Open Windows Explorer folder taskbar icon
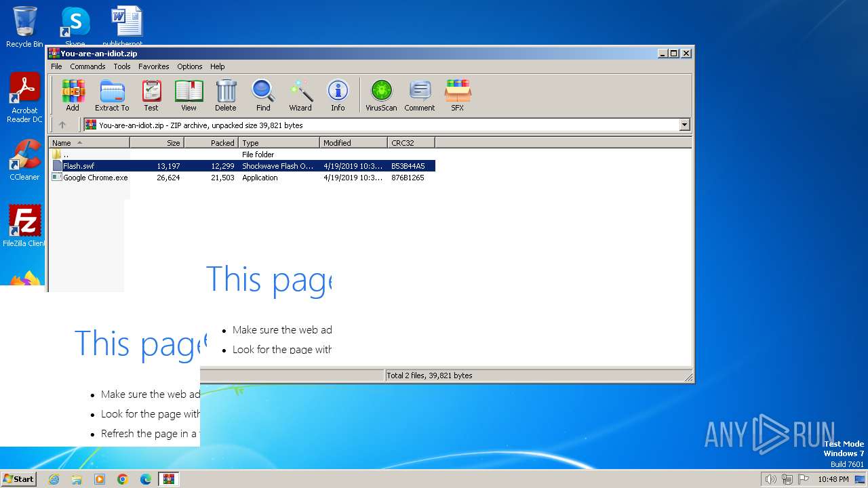 pos(77,479)
